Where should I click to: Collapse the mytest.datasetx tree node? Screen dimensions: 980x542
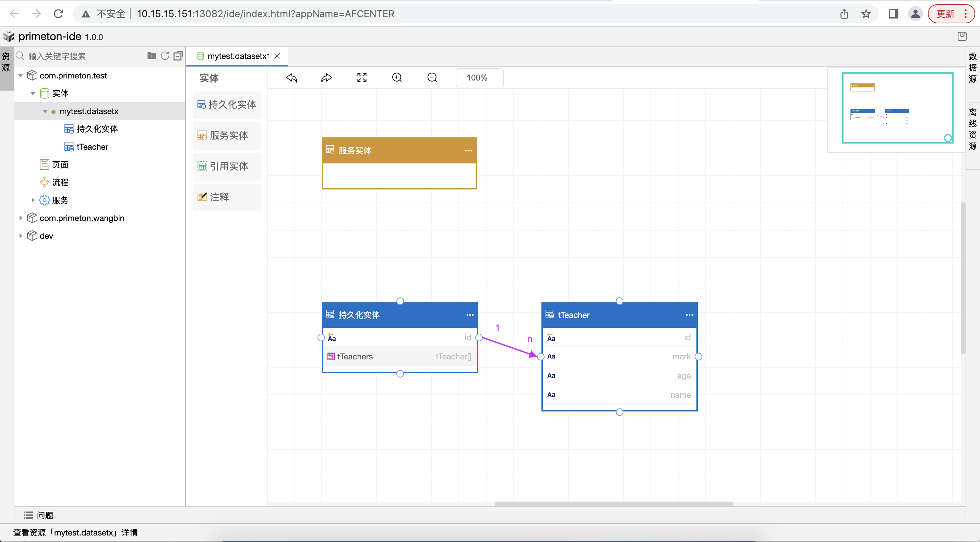point(45,111)
